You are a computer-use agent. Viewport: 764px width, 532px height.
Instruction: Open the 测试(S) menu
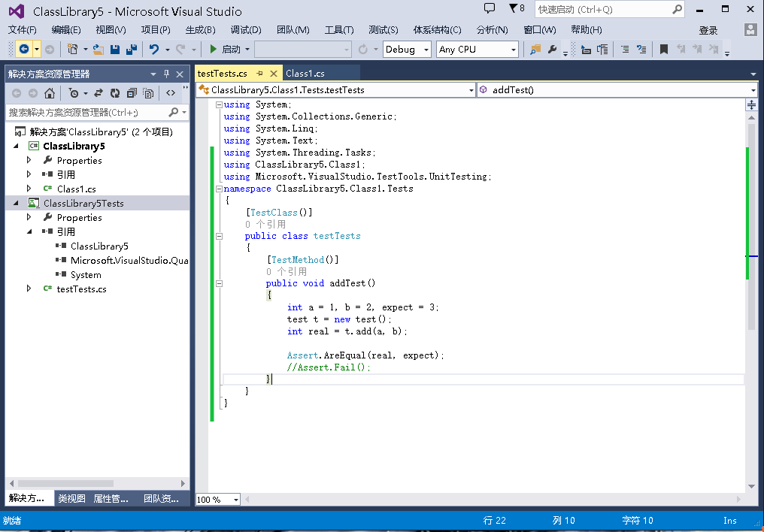tap(384, 30)
